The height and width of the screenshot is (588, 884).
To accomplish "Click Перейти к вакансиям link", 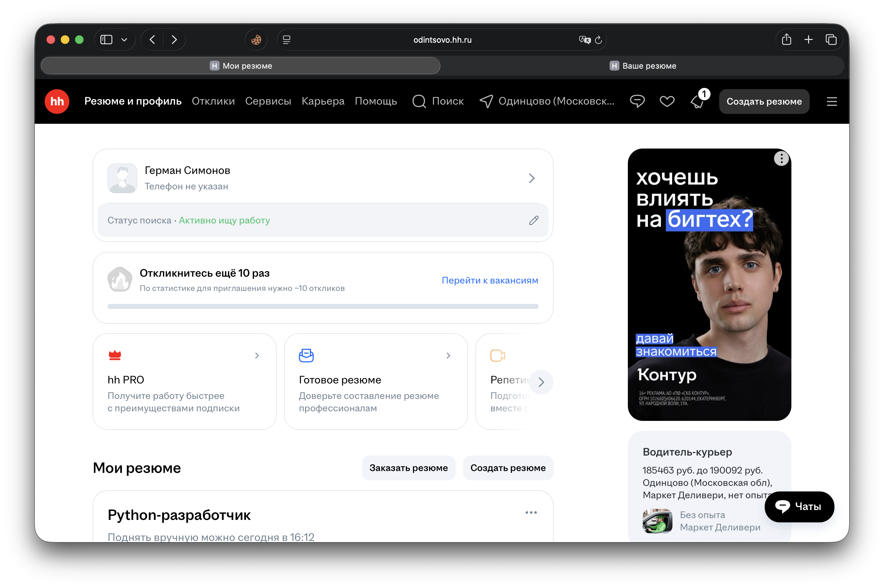I will (490, 280).
